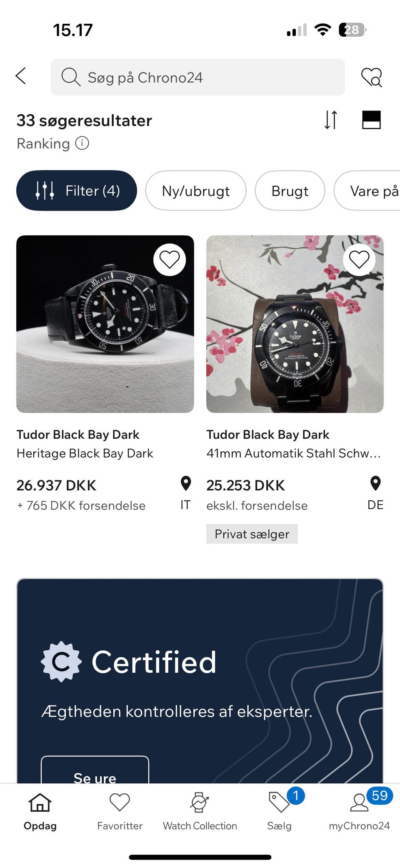Open Filter (4) options
The image size is (400, 868).
tap(77, 191)
